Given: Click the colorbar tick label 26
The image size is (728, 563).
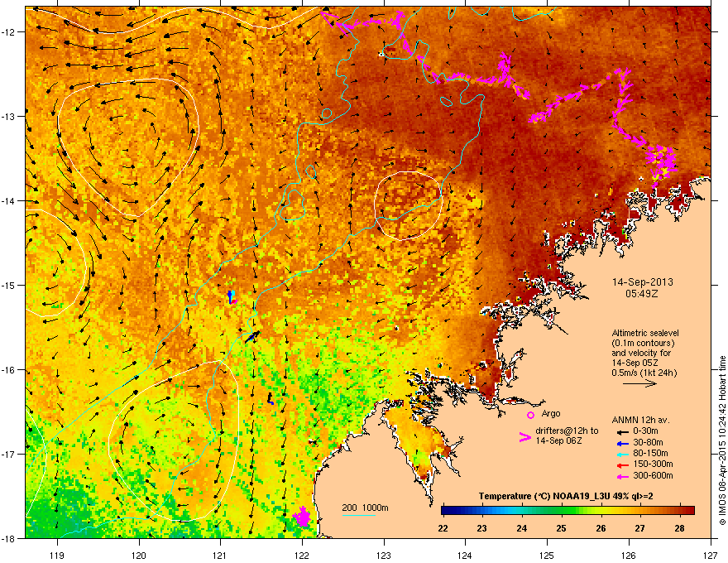Looking at the screenshot, I should coord(601,528).
